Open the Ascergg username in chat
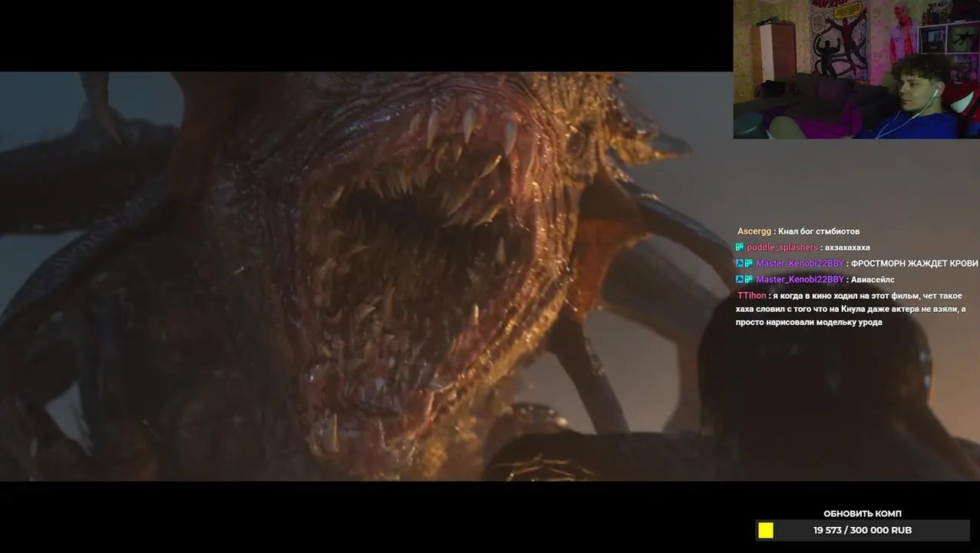The height and width of the screenshot is (553, 980). point(754,231)
